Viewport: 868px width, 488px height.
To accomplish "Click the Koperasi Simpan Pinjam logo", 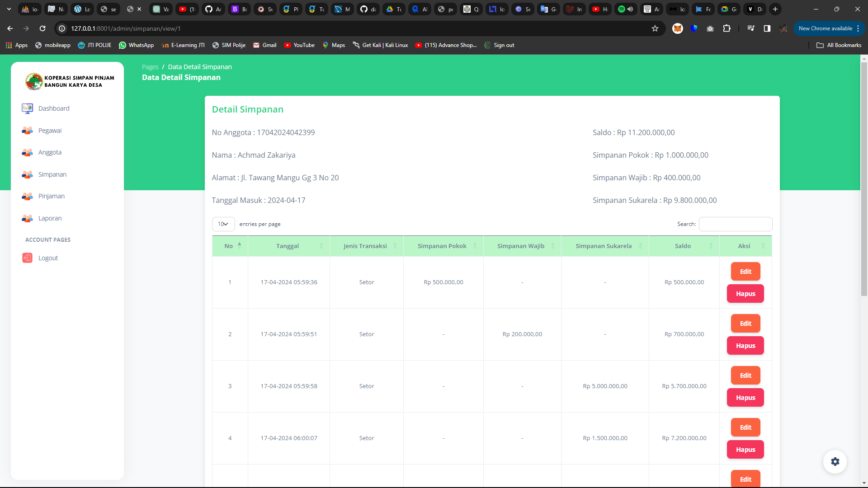I will click(70, 81).
